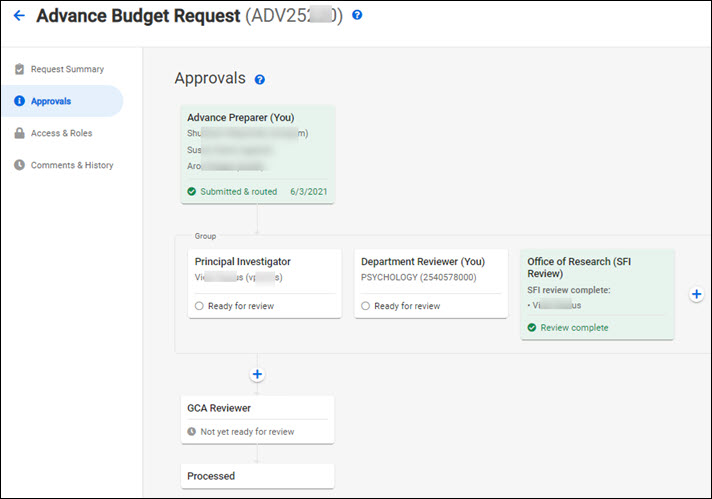Click the Group label
Image resolution: width=712 pixels, height=499 pixels.
click(x=205, y=236)
